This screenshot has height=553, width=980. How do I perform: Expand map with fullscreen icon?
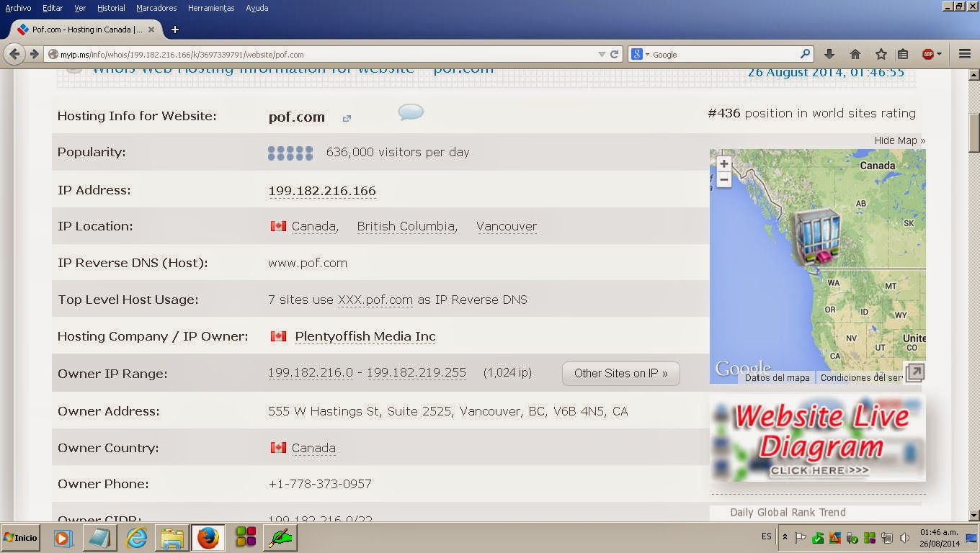tap(914, 372)
